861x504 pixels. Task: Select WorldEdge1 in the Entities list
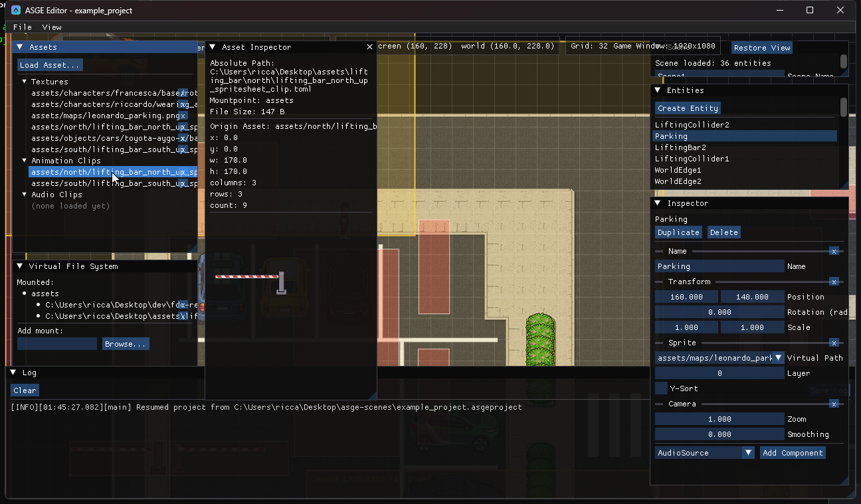745,170
